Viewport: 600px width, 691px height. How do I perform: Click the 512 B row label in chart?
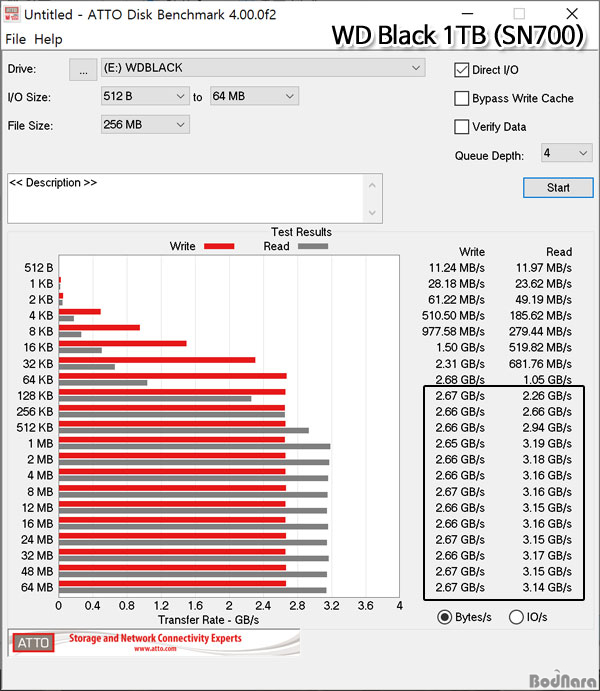click(x=39, y=268)
